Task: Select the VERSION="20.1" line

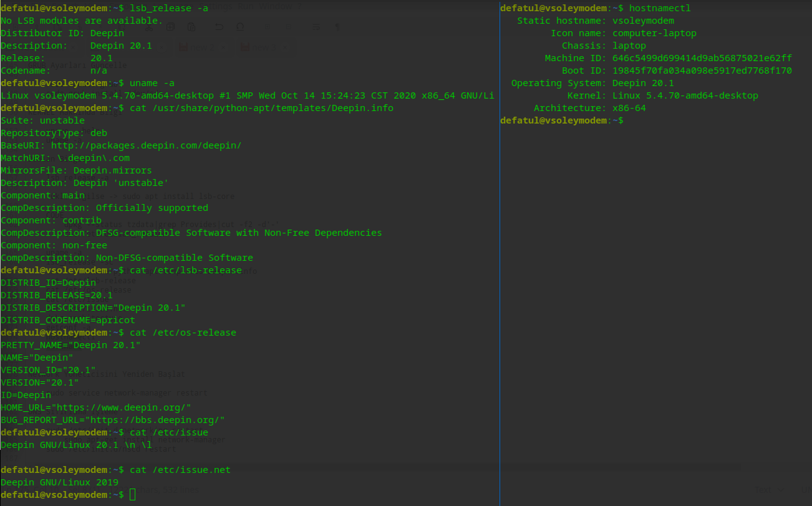Action: click(40, 382)
